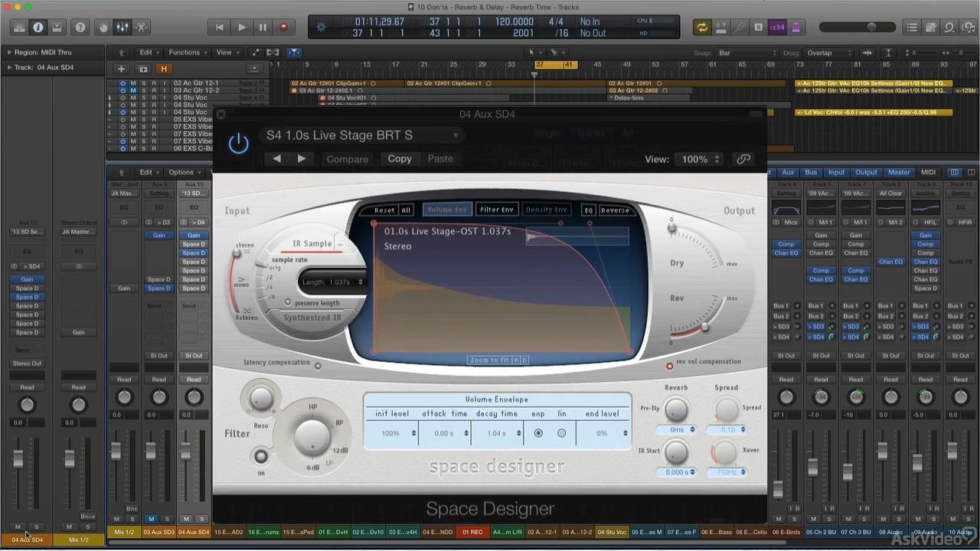Go to beginning with rewind button
Screen dimensions: 980x551
220,28
